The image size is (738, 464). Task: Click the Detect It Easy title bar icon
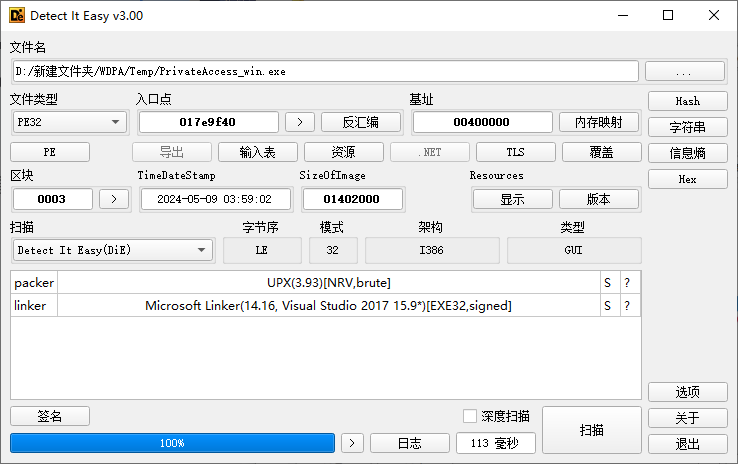17,16
